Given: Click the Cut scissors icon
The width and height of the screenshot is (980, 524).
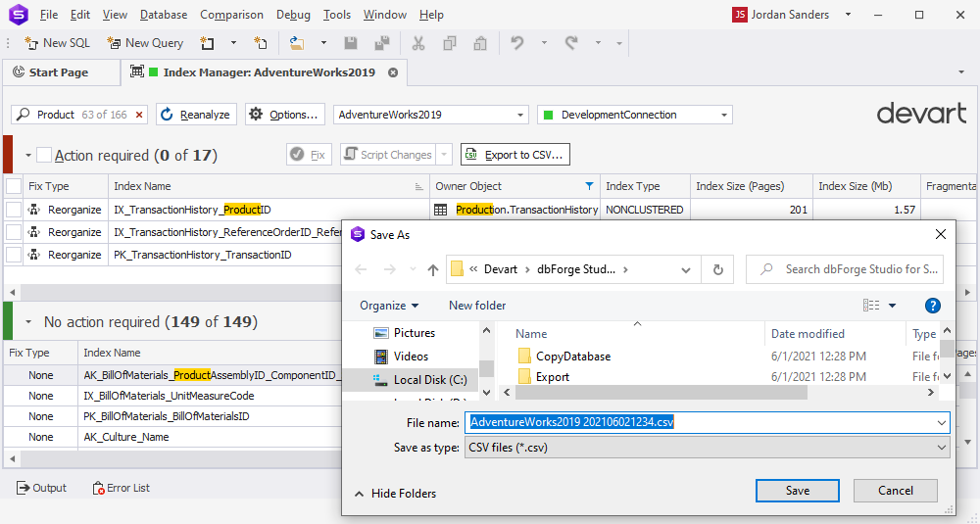Looking at the screenshot, I should coord(418,43).
